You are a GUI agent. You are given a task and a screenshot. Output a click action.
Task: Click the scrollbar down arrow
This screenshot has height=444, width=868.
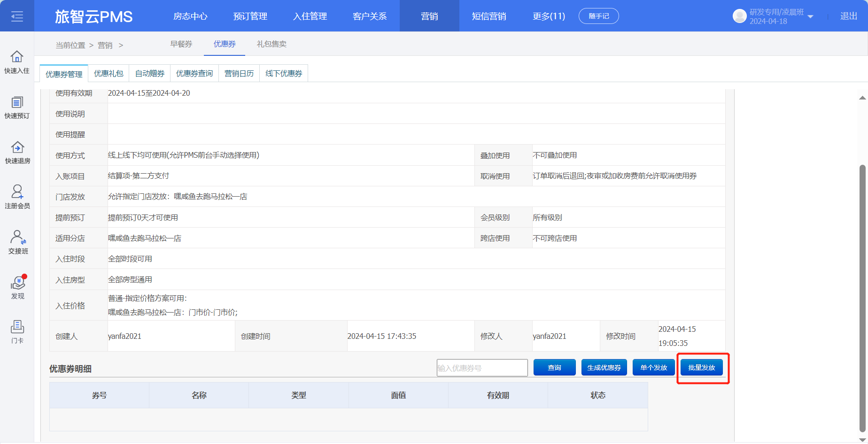point(862,440)
